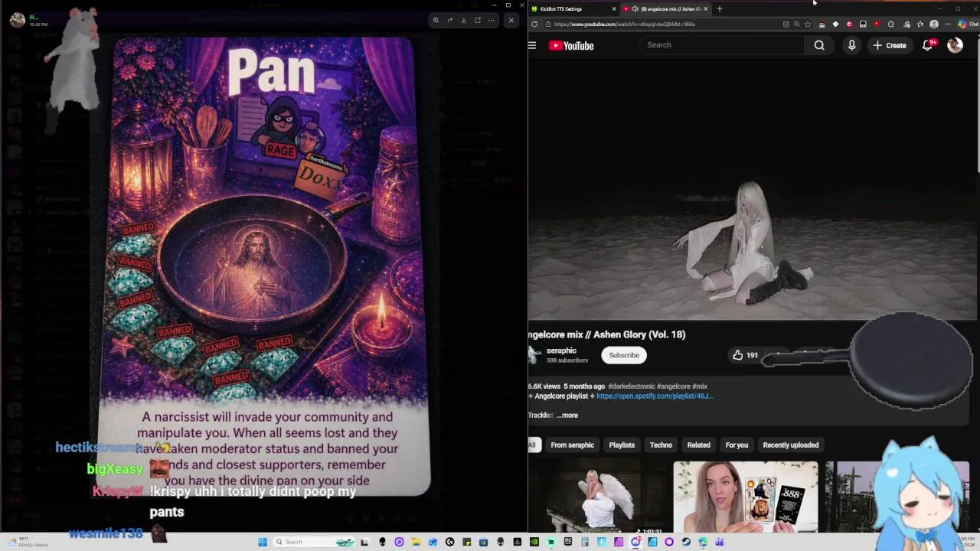Image resolution: width=980 pixels, height=551 pixels.
Task: Open File Explorer from the taskbar
Action: [416, 542]
